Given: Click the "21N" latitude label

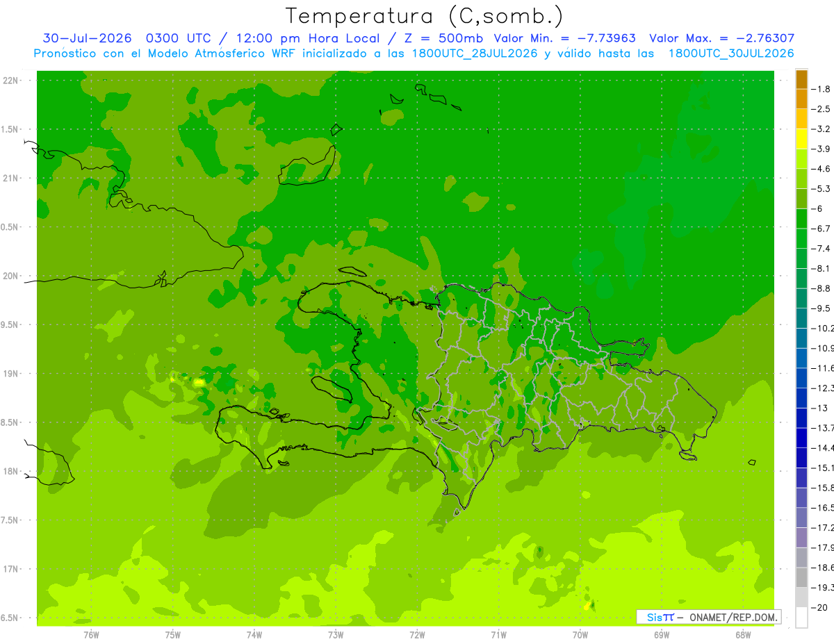Looking at the screenshot, I should (x=12, y=178).
